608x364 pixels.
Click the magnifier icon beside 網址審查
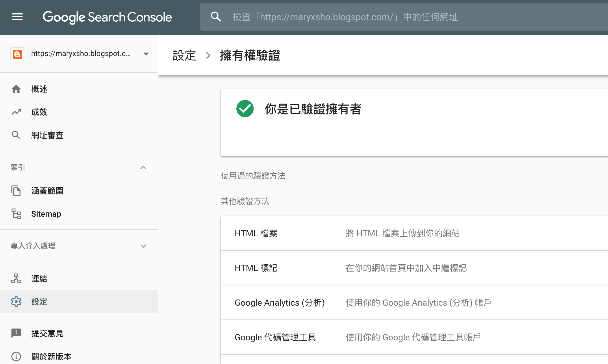click(x=16, y=135)
